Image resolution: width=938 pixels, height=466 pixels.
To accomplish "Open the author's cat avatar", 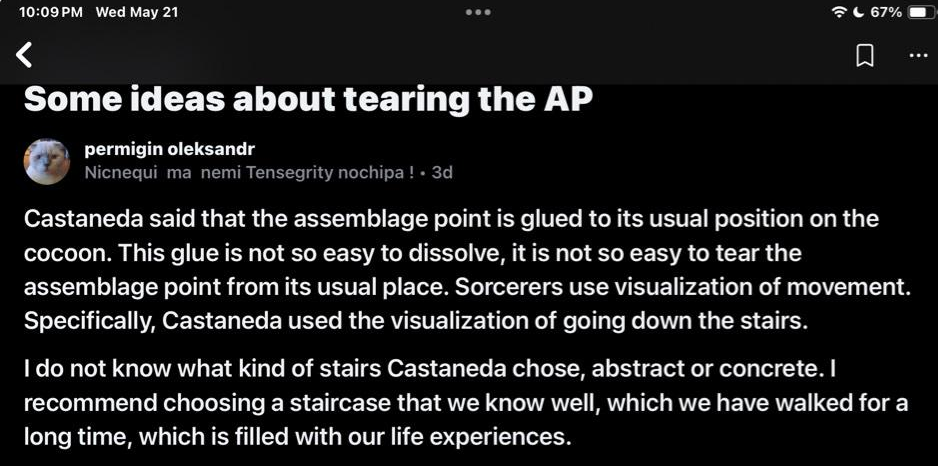I will [x=47, y=162].
